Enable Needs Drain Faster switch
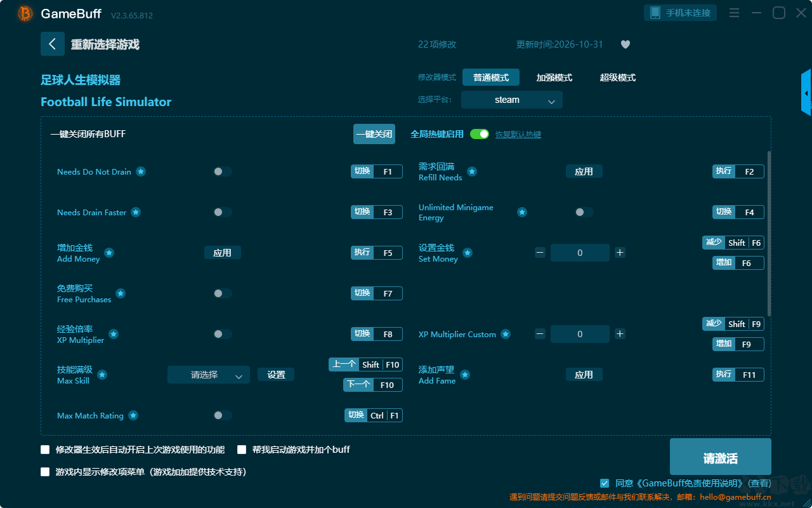The height and width of the screenshot is (508, 812). [222, 212]
